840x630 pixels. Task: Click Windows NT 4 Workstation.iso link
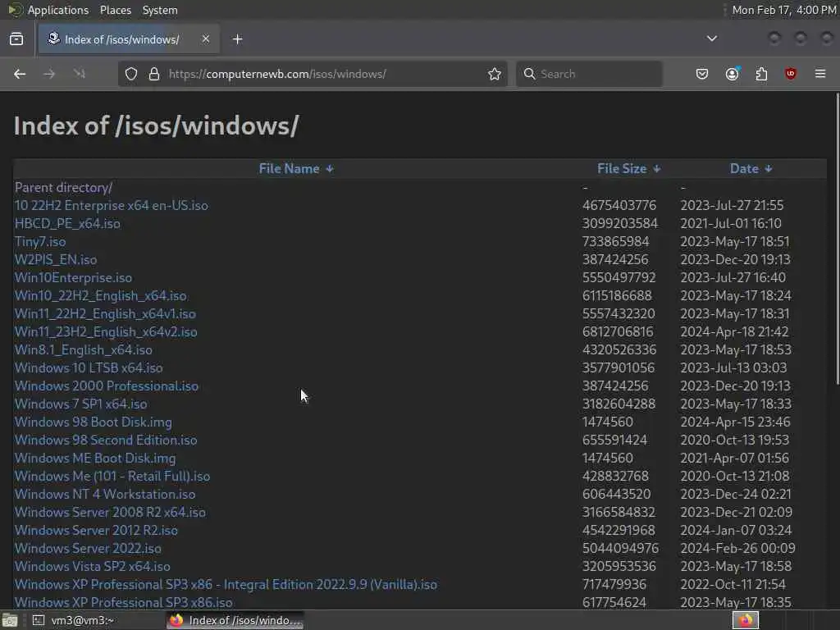[105, 495]
